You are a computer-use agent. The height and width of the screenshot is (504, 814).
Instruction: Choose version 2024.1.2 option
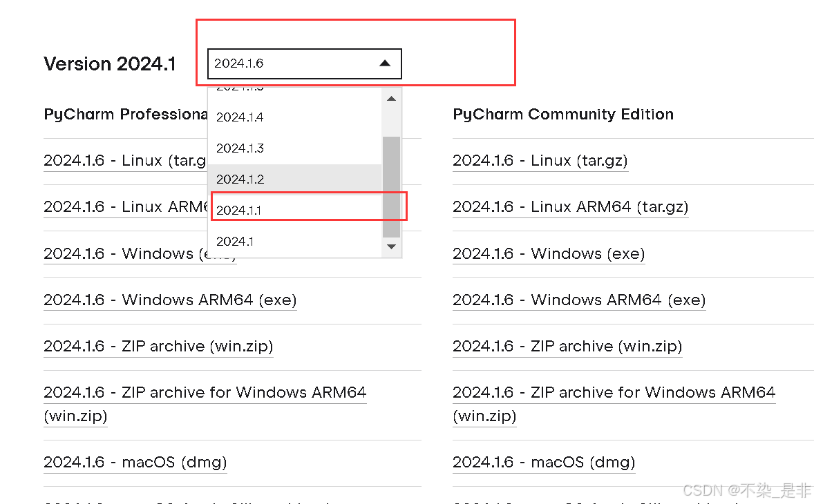click(x=294, y=180)
